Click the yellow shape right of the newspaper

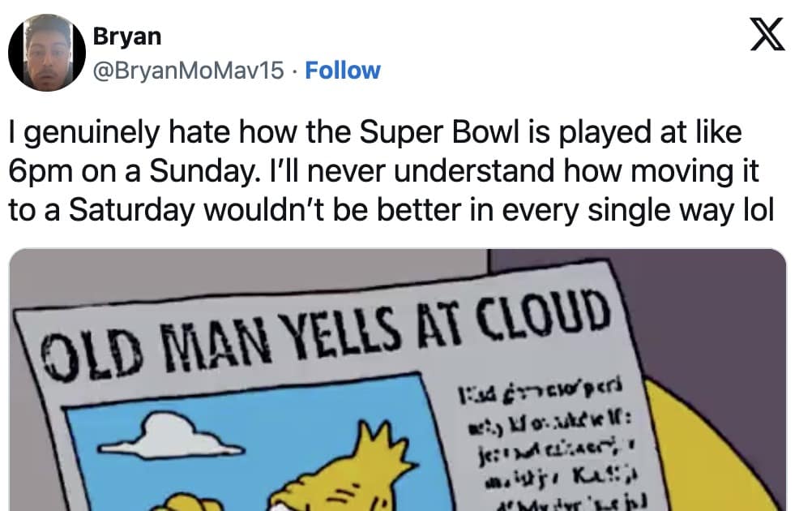713,454
